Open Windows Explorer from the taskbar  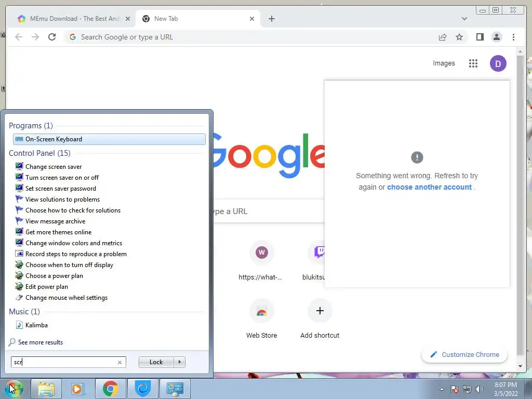(x=46, y=389)
